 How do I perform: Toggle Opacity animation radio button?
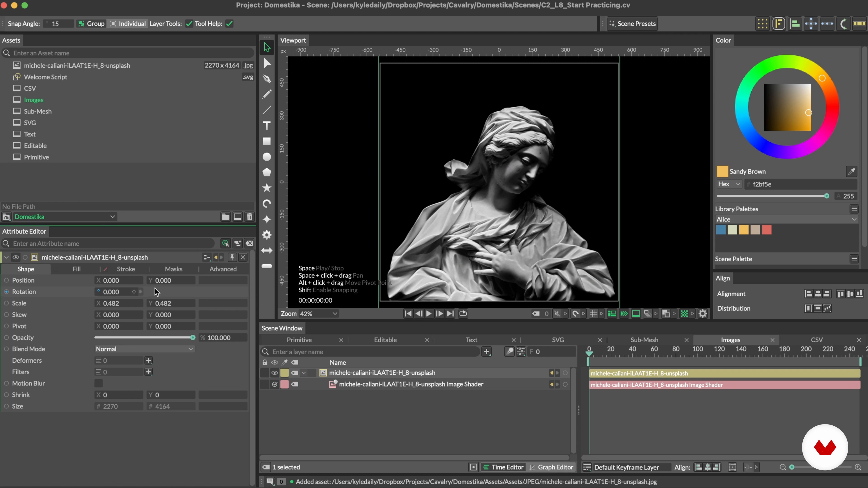pyautogui.click(x=6, y=338)
